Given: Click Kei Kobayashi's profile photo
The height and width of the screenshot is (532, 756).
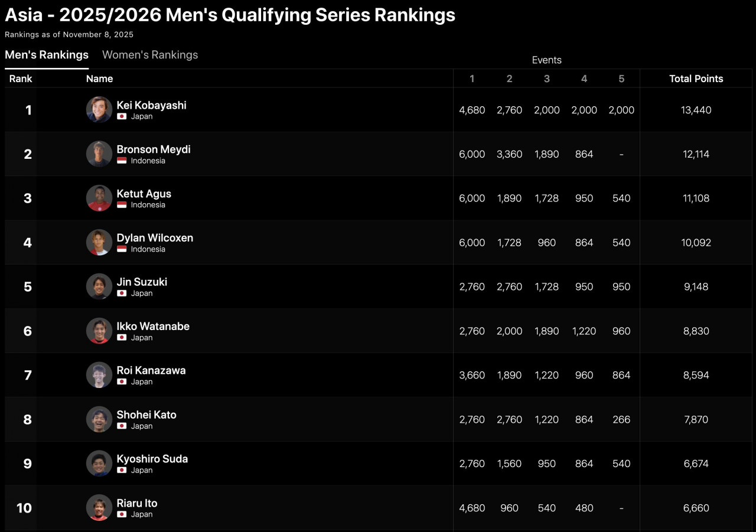Looking at the screenshot, I should (x=99, y=110).
